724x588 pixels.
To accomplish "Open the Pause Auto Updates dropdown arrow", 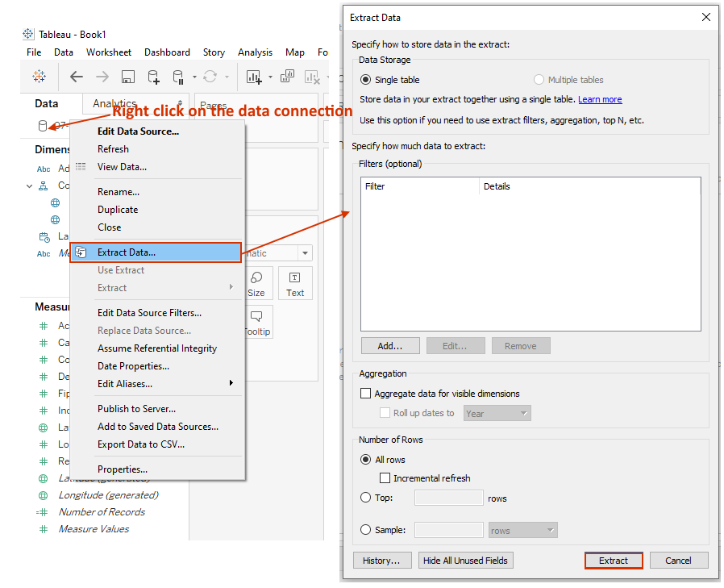I will [x=194, y=77].
